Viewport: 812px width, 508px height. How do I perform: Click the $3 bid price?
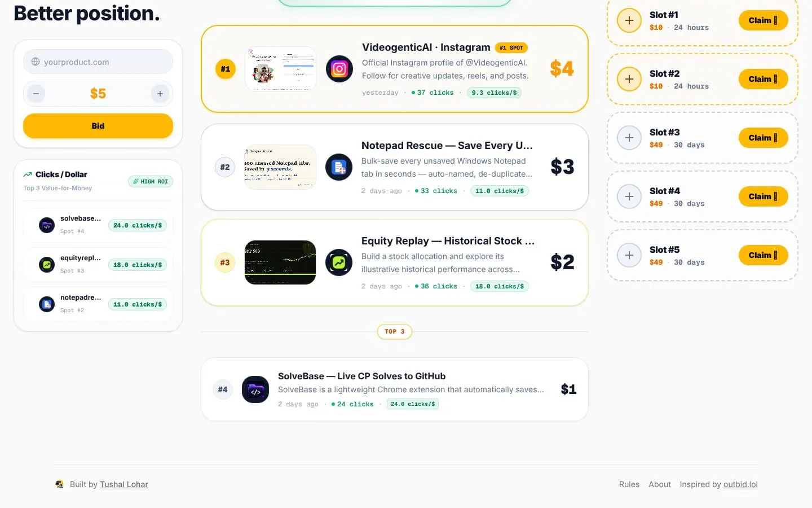pos(562,167)
